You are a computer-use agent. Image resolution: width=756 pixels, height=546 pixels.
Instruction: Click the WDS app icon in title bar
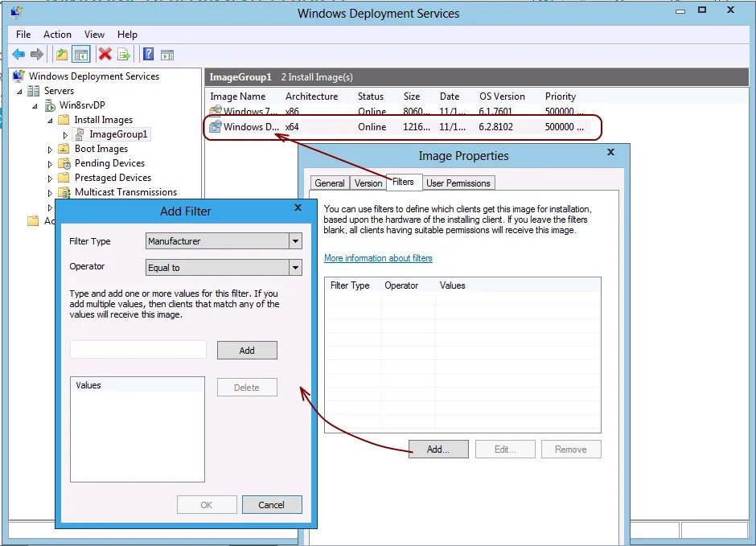coord(16,11)
